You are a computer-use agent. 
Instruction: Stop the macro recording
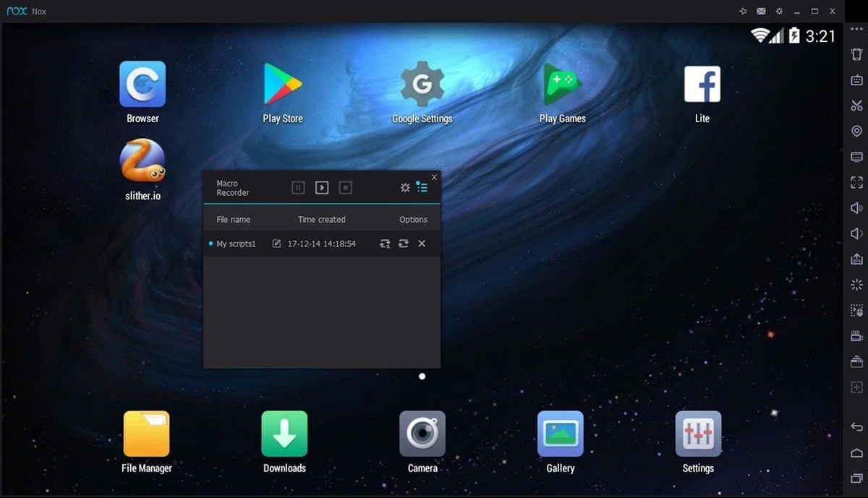click(346, 188)
